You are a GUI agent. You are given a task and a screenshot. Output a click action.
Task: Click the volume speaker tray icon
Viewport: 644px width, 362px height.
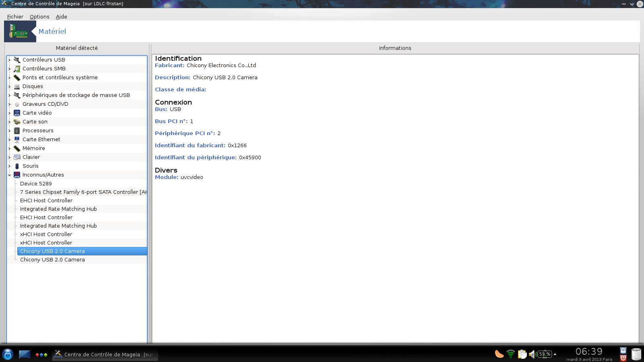coord(533,354)
